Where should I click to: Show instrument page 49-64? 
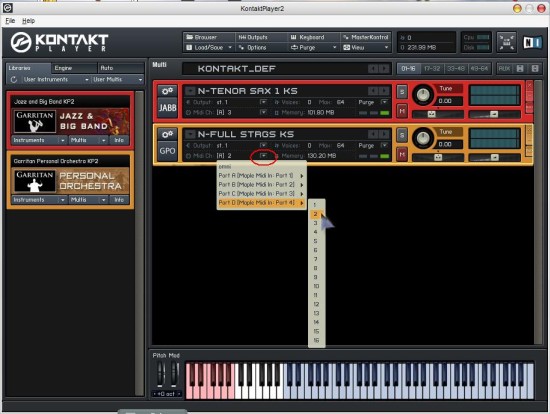pyautogui.click(x=479, y=69)
